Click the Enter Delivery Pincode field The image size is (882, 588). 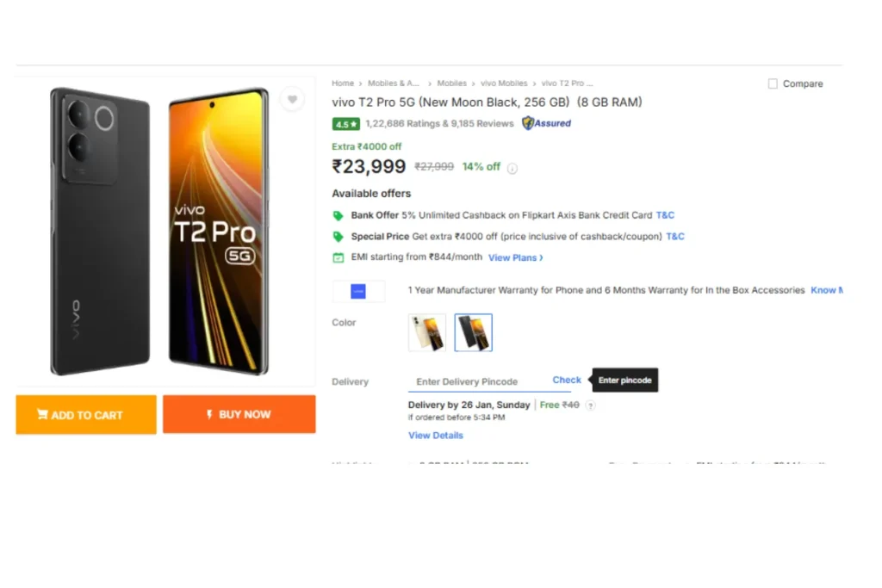pos(477,381)
